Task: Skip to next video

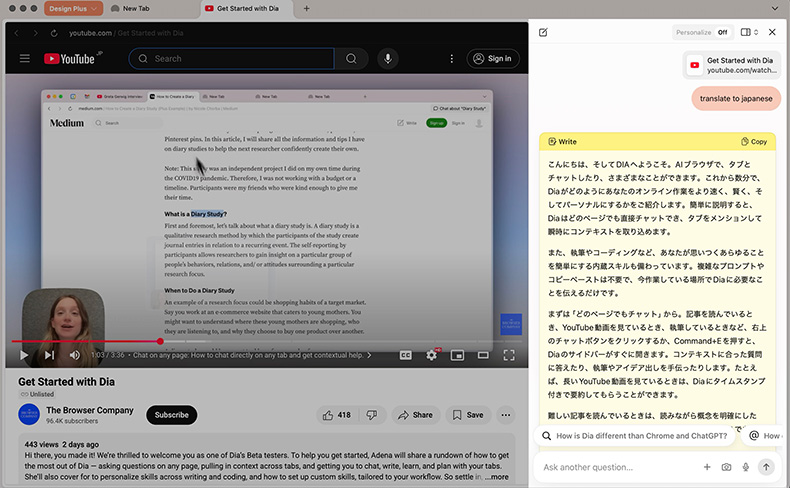Action: pyautogui.click(x=49, y=355)
